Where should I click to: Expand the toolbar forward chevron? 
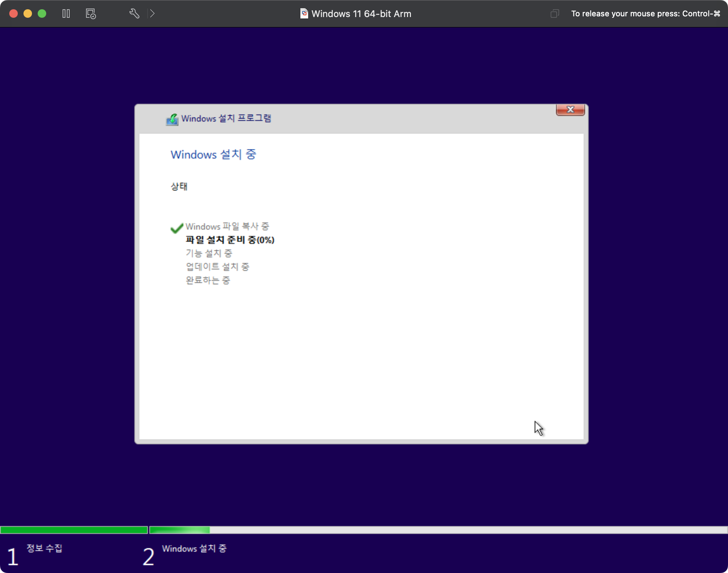pos(152,14)
